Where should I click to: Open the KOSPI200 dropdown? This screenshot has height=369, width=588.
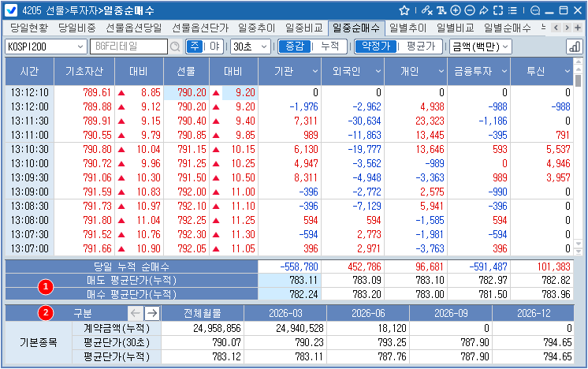pos(46,47)
